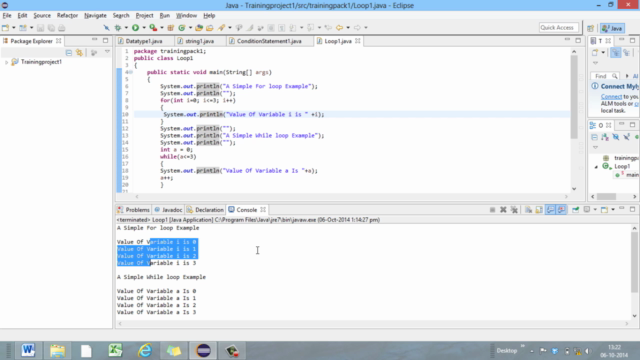Open Package Explorer view menu triangle
Screen dimensions: 640x360
point(107,52)
